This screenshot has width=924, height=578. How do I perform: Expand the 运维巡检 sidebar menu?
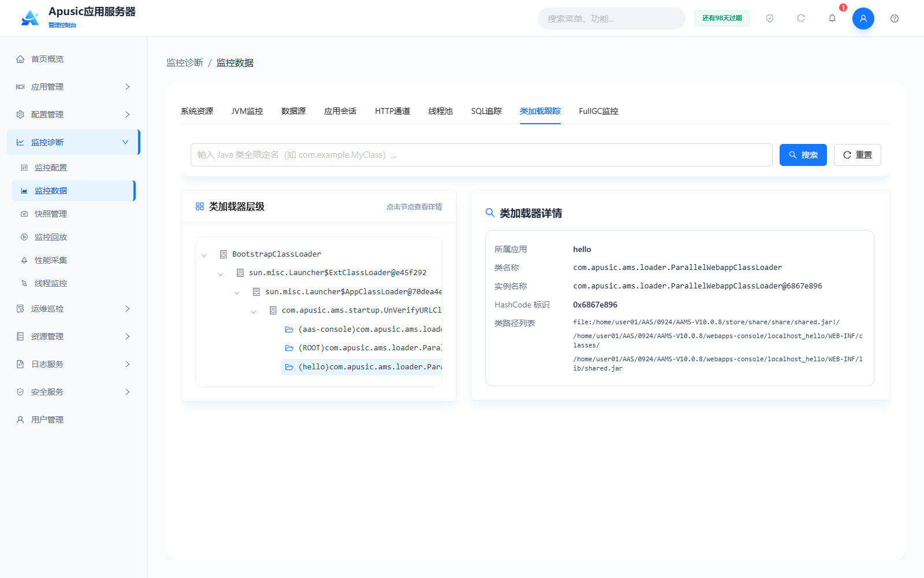click(x=74, y=309)
